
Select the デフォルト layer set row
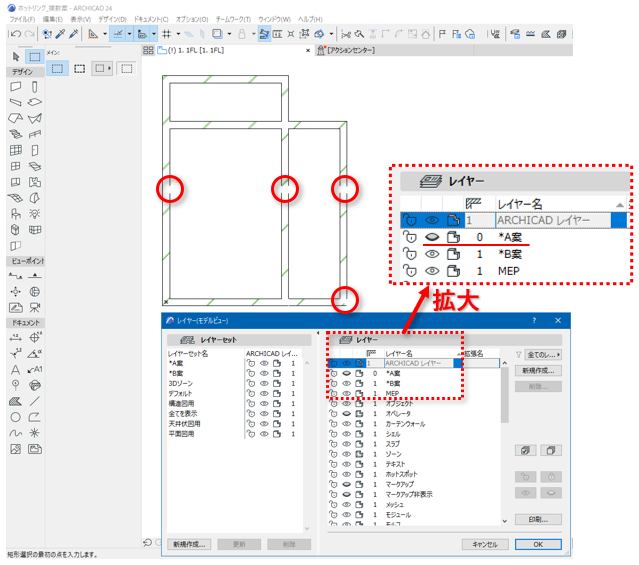(x=182, y=394)
